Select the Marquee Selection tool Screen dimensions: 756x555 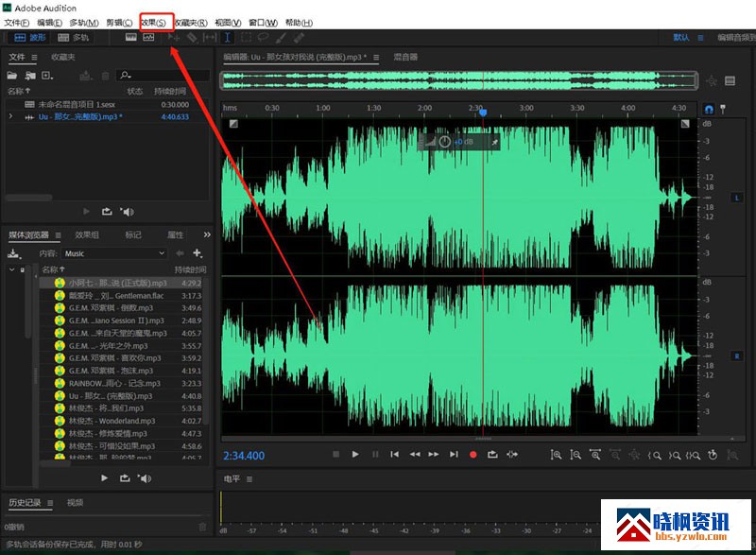tap(246, 38)
